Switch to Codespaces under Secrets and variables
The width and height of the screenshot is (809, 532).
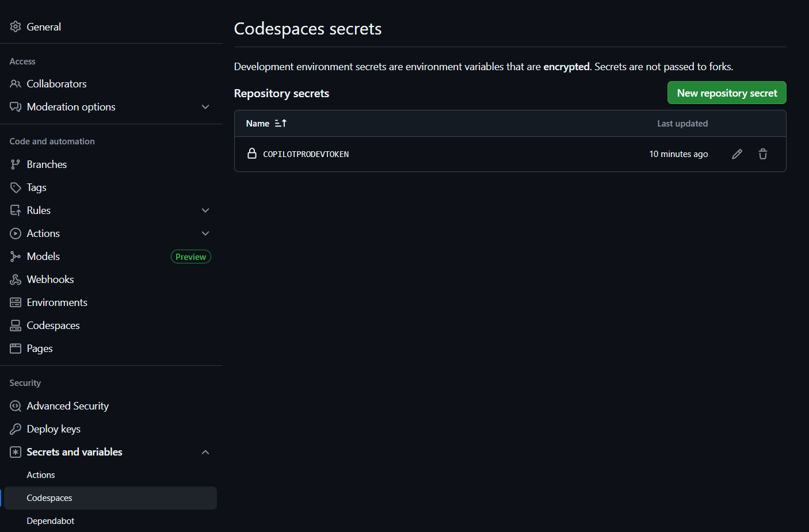point(49,497)
